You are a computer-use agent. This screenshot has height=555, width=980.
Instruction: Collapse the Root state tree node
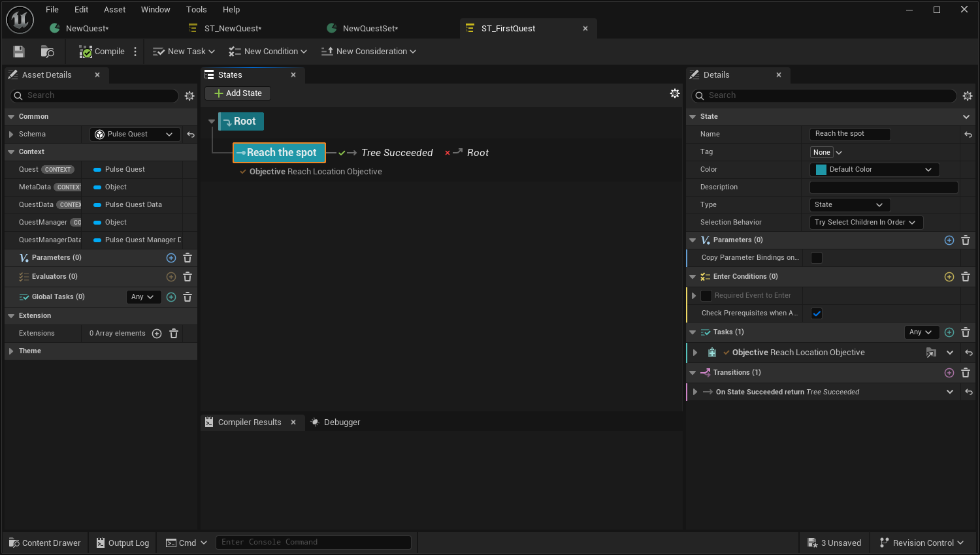pyautogui.click(x=212, y=121)
